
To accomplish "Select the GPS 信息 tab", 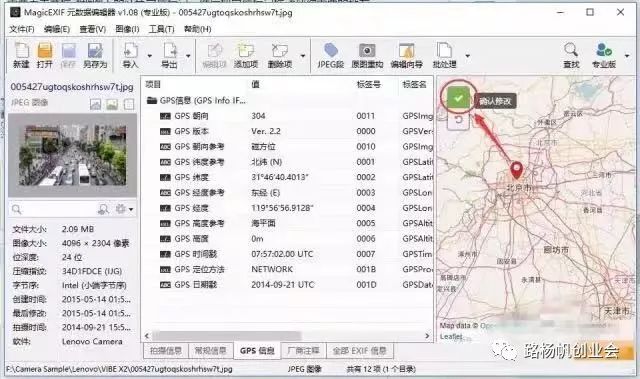I will 257,350.
